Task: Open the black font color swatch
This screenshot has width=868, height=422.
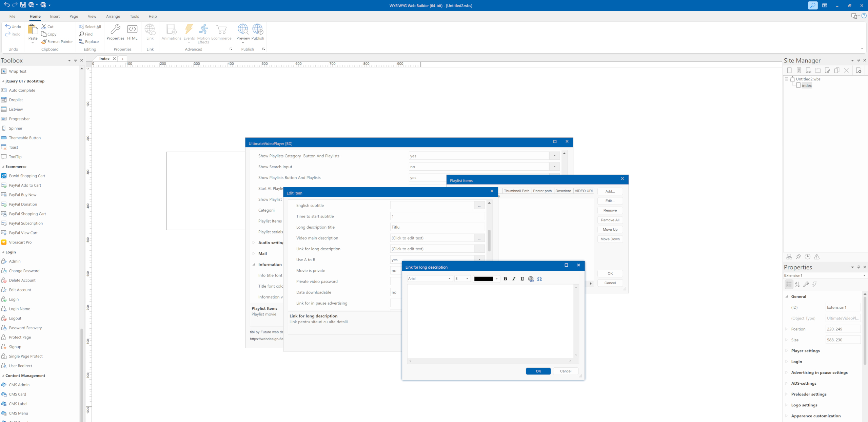Action: click(484, 279)
